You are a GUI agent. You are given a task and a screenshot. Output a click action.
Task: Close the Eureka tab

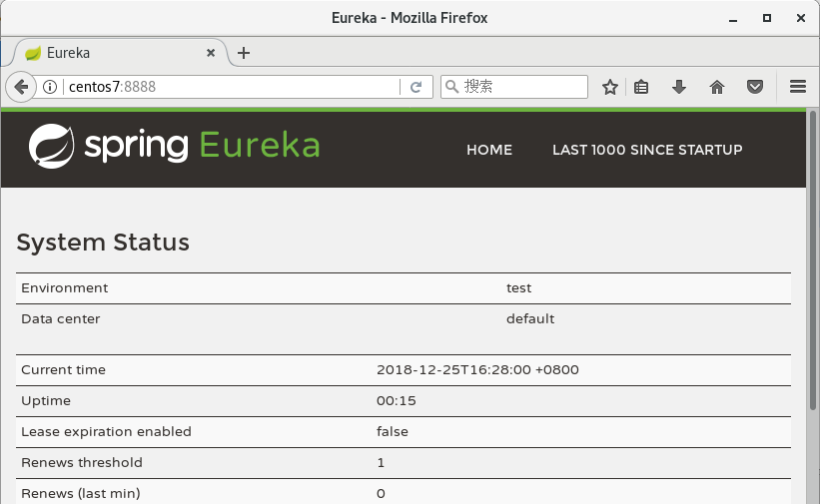pyautogui.click(x=211, y=53)
